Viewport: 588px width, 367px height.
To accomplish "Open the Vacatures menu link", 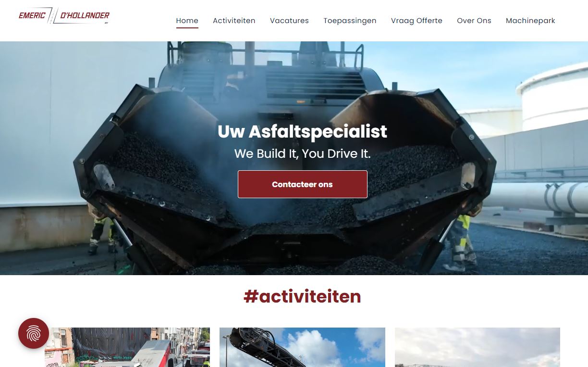I will point(289,21).
